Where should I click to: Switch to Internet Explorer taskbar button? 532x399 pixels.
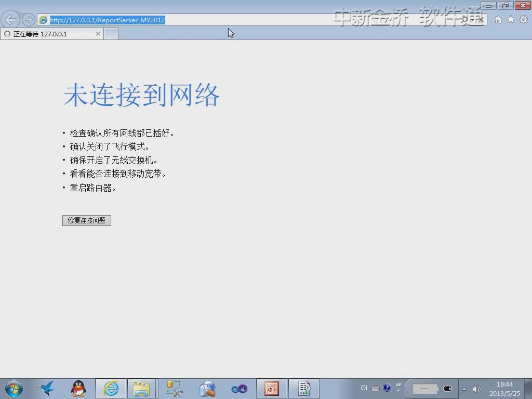pyautogui.click(x=111, y=389)
